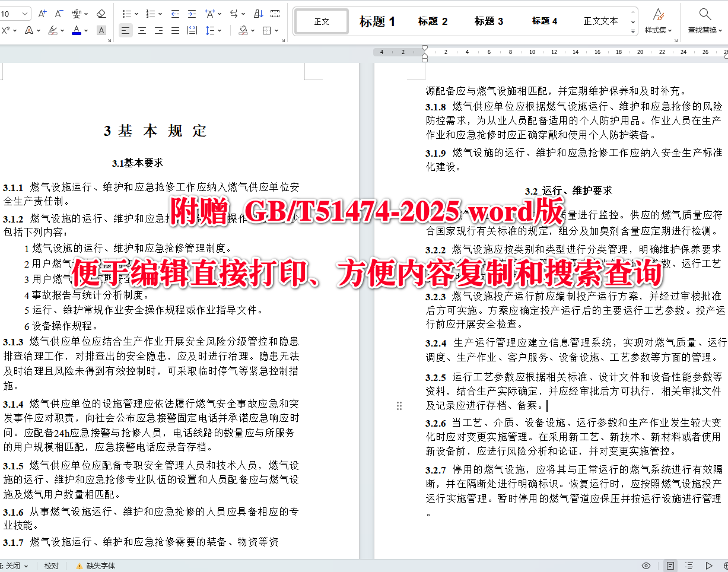This screenshot has width=728, height=572.
Task: Toggle character shading on selected text
Action: (101, 30)
